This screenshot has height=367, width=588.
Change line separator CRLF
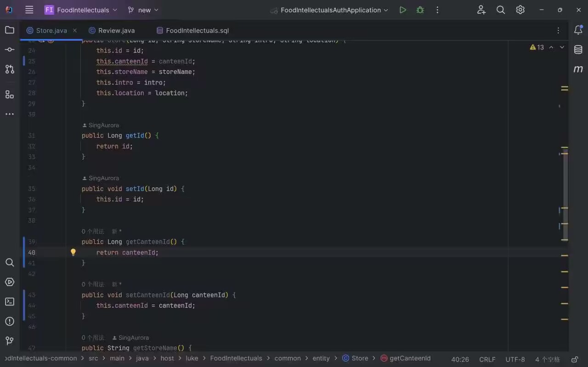[x=487, y=359]
